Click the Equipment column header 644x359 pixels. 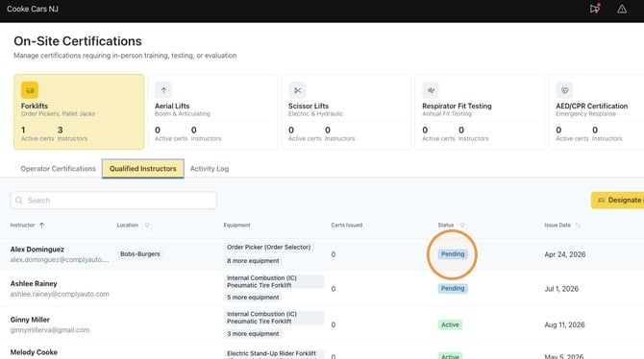(x=236, y=225)
